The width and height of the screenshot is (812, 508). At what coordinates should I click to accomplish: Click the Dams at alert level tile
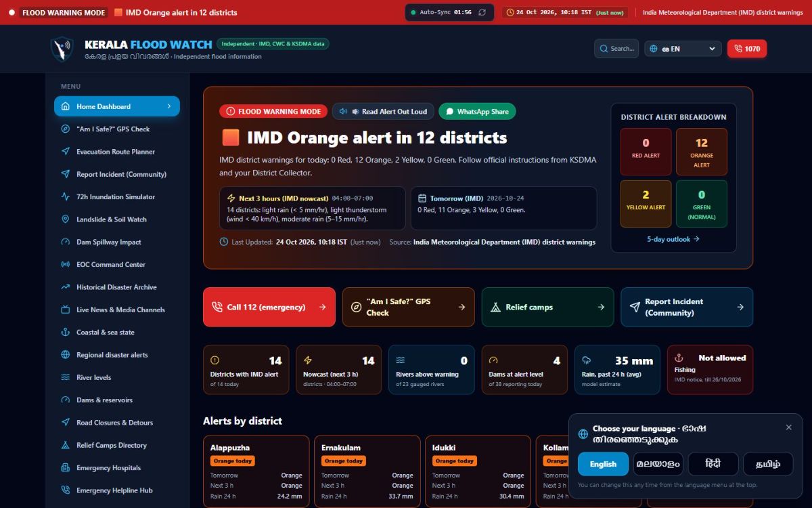tap(524, 369)
